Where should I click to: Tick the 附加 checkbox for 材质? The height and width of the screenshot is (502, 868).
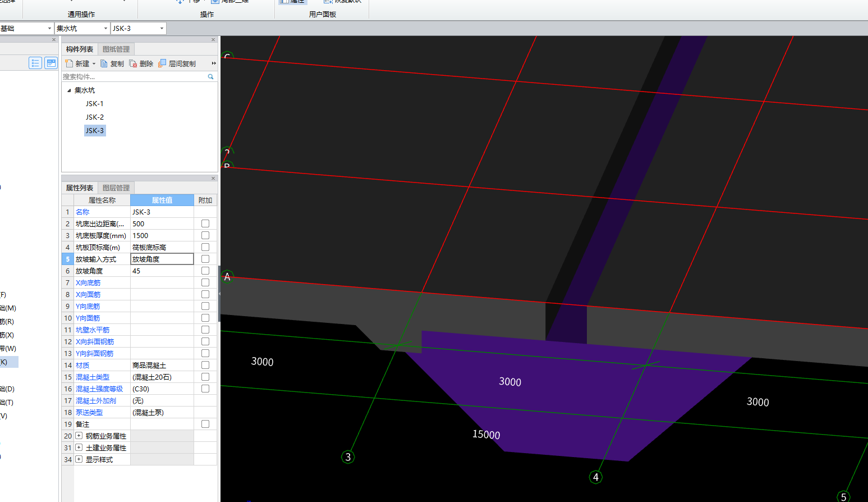[205, 365]
